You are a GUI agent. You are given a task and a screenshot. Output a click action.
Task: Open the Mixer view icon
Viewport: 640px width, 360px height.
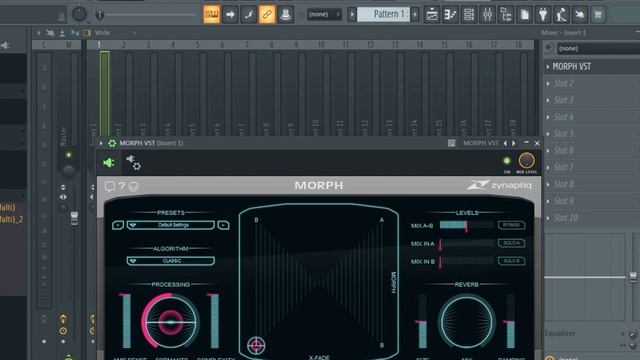(487, 15)
